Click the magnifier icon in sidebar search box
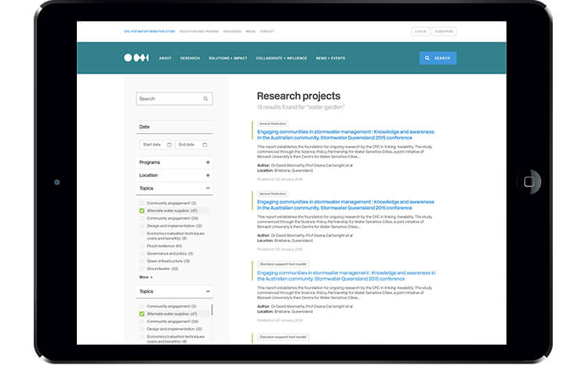The image size is (588, 365). 205,99
